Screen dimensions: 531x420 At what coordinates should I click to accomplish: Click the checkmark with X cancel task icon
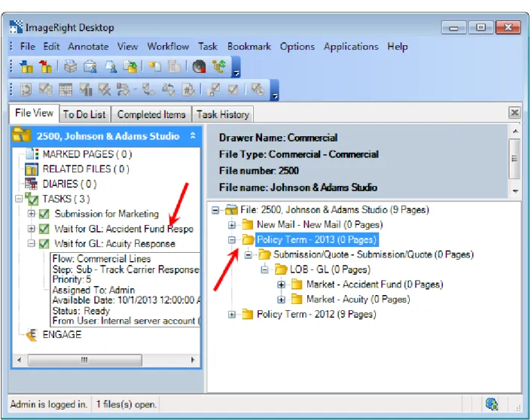104,90
